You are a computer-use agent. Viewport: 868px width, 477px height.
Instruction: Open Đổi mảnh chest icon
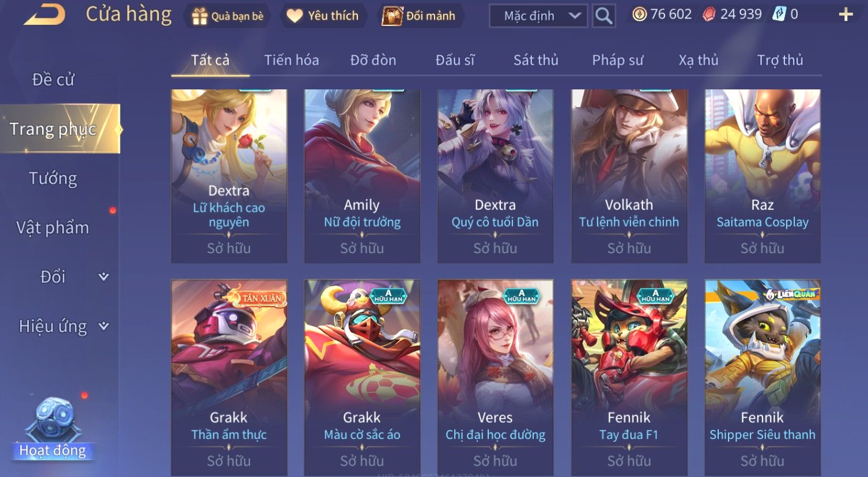pos(392,16)
